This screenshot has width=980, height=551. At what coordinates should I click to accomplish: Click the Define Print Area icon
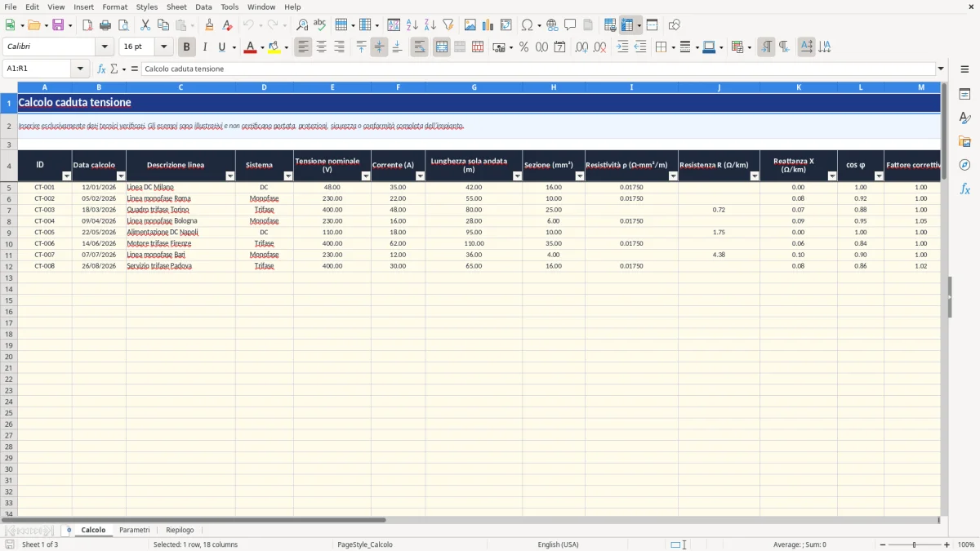click(x=610, y=25)
